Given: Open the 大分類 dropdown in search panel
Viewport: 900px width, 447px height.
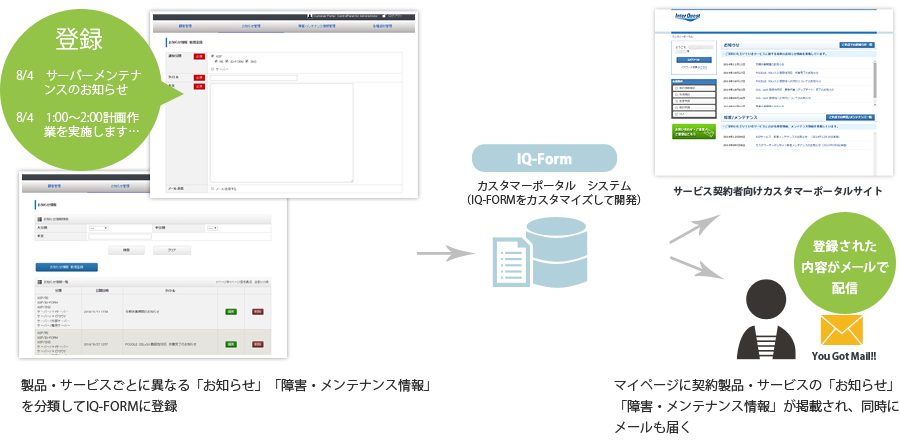Looking at the screenshot, I should click(97, 227).
